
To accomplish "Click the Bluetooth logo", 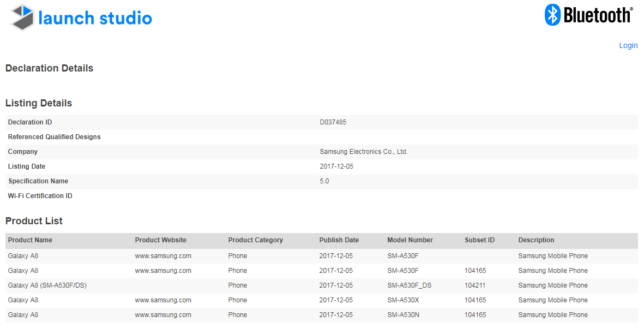I will tap(588, 15).
